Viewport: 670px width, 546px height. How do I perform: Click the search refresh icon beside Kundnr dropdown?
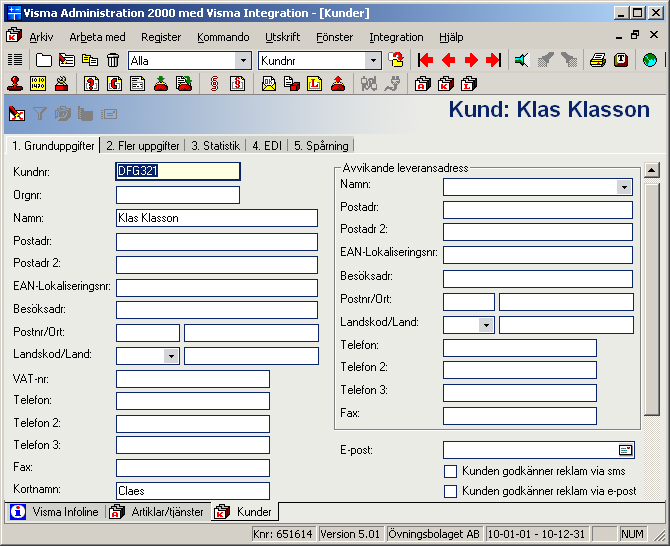396,60
